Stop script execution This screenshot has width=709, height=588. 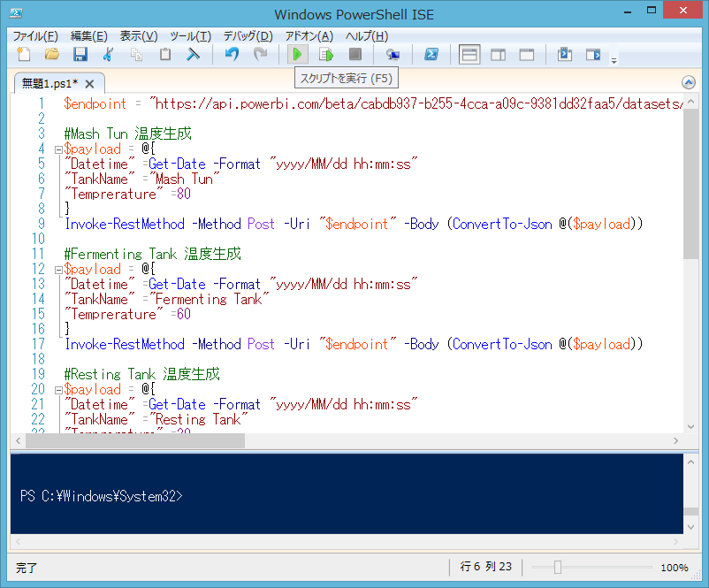[x=355, y=54]
